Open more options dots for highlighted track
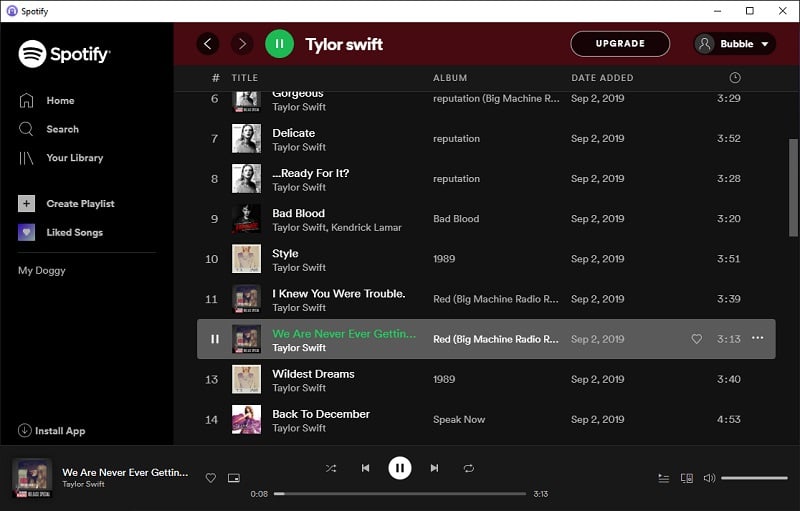The height and width of the screenshot is (511, 800). coord(758,338)
